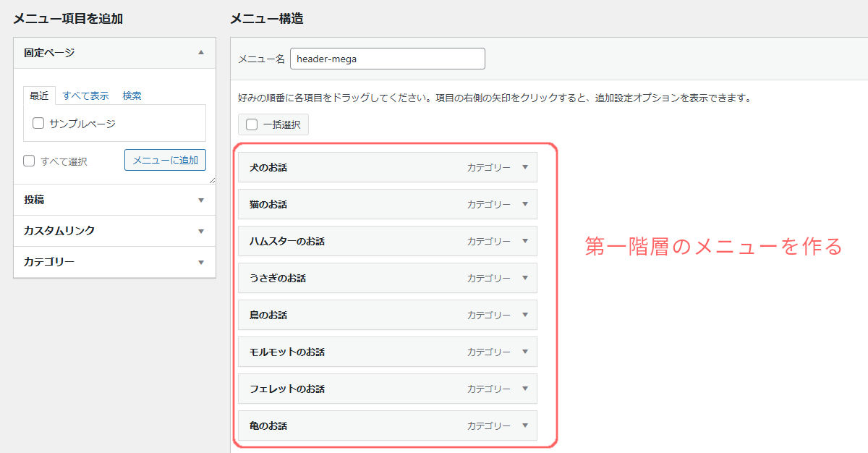
Task: Toggle the すべて選択 checkbox
Action: pyautogui.click(x=29, y=161)
